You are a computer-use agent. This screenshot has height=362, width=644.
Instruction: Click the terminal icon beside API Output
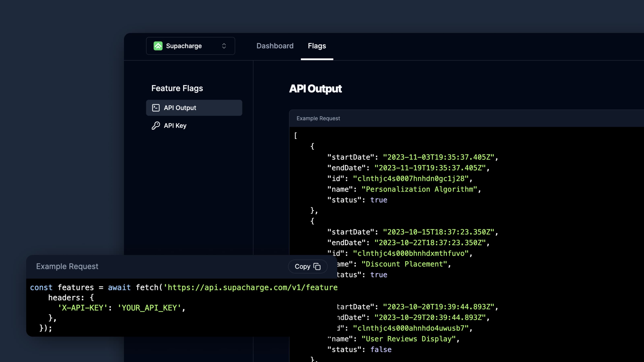pyautogui.click(x=156, y=108)
